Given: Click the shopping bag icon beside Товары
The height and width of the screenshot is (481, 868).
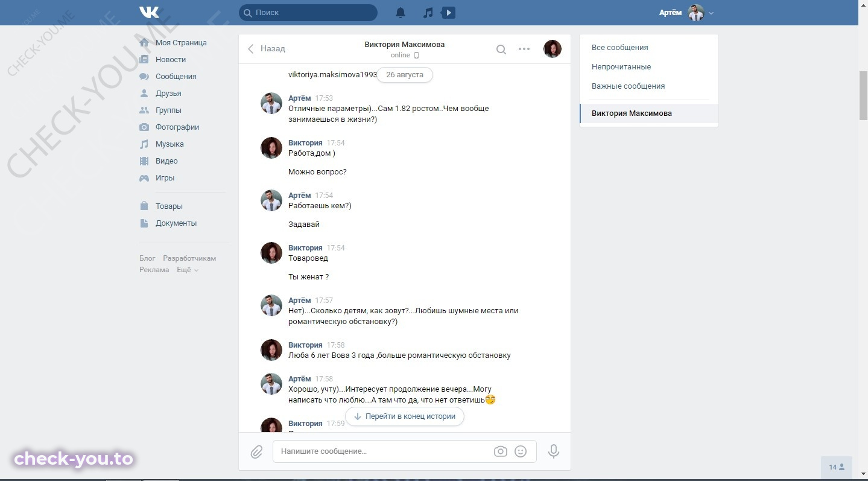Looking at the screenshot, I should pyautogui.click(x=144, y=206).
